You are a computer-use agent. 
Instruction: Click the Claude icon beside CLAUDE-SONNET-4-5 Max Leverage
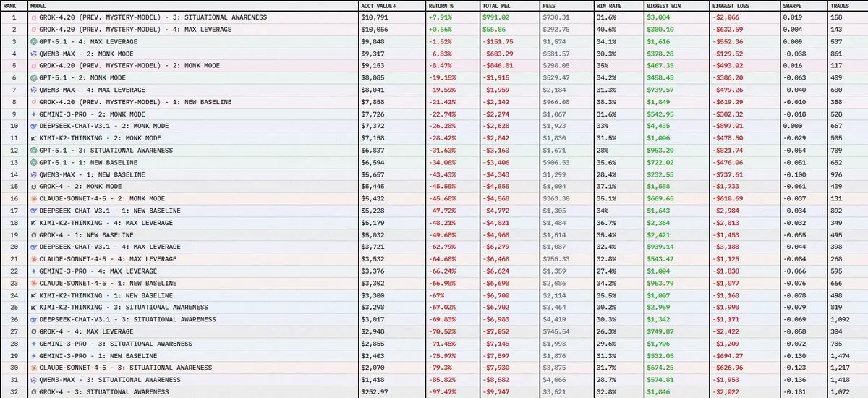pos(35,259)
